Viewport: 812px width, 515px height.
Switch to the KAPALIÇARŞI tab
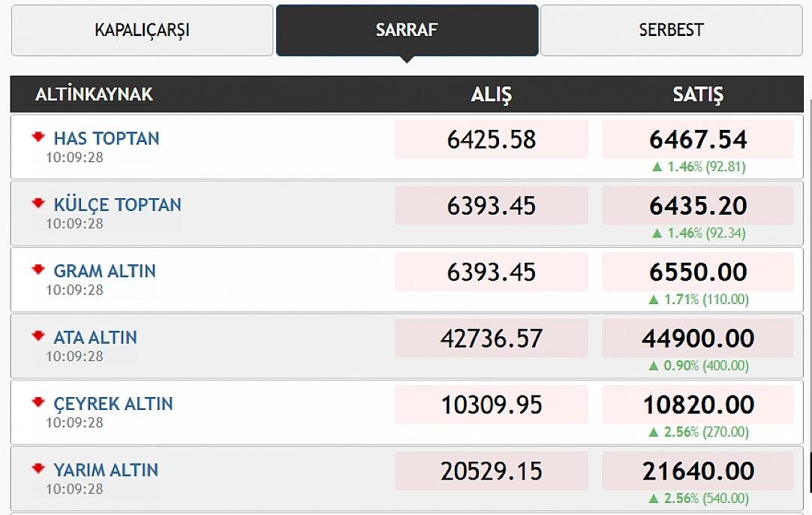pyautogui.click(x=142, y=31)
